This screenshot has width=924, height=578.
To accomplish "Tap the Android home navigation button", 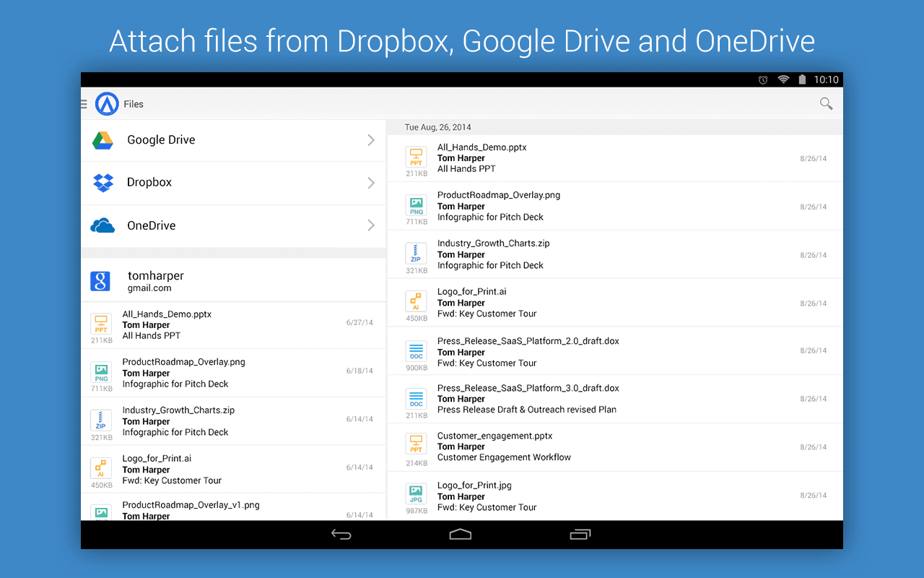I will tap(460, 535).
